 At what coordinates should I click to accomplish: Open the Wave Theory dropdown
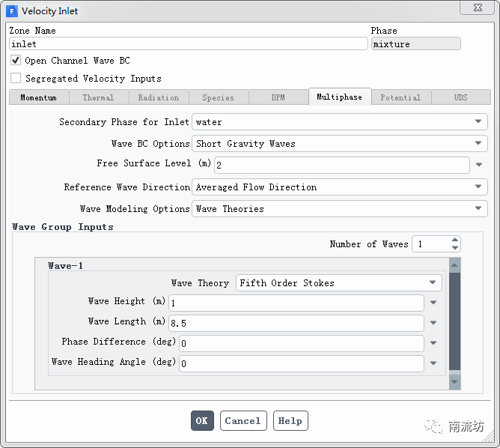339,283
